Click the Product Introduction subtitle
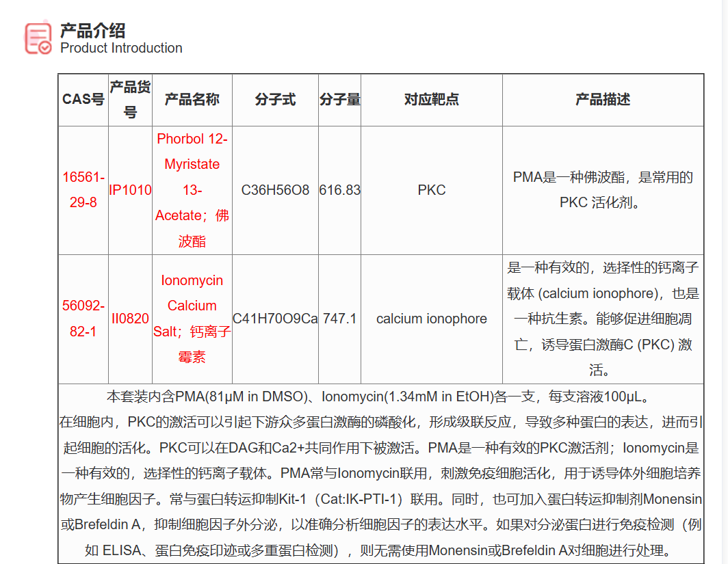This screenshot has width=728, height=564. (x=122, y=49)
